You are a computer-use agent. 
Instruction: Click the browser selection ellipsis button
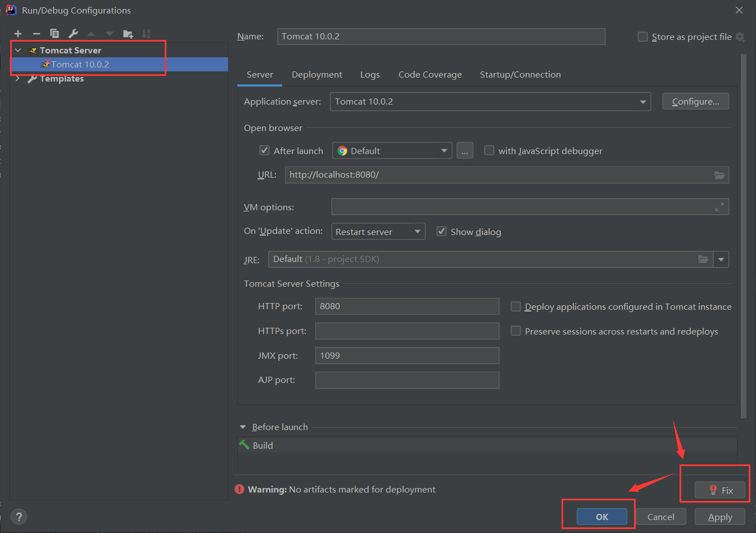(465, 151)
